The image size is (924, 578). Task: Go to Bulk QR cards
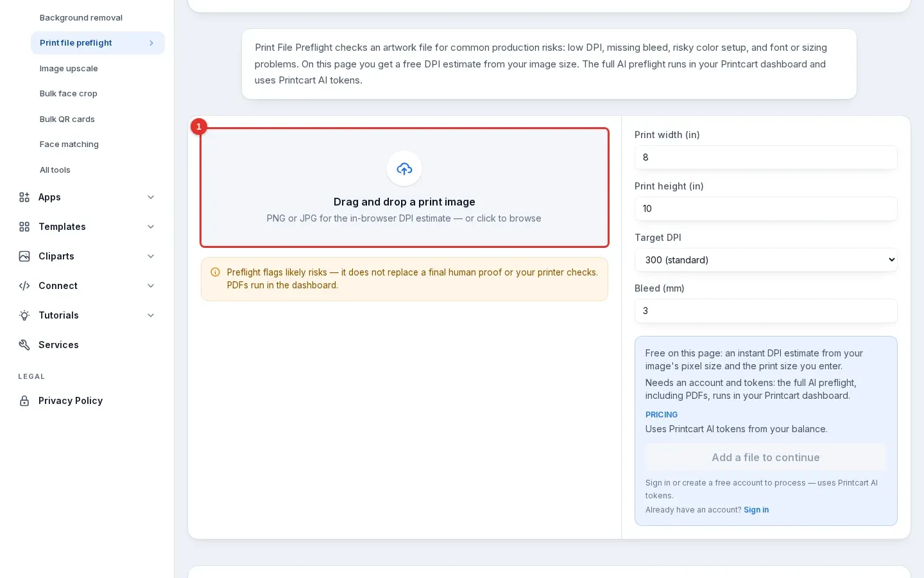(67, 119)
